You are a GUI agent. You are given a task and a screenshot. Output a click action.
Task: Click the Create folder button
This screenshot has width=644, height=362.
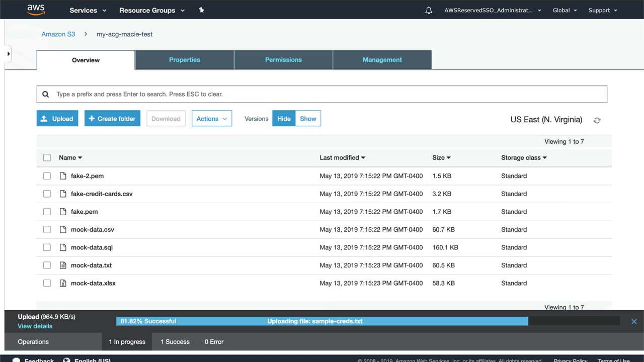(112, 119)
